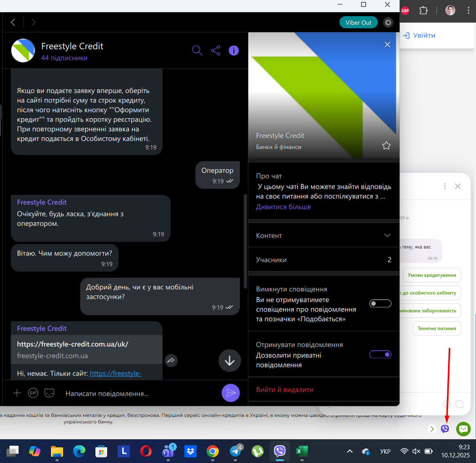
Task: Click the УКР language indicator
Action: tap(385, 451)
